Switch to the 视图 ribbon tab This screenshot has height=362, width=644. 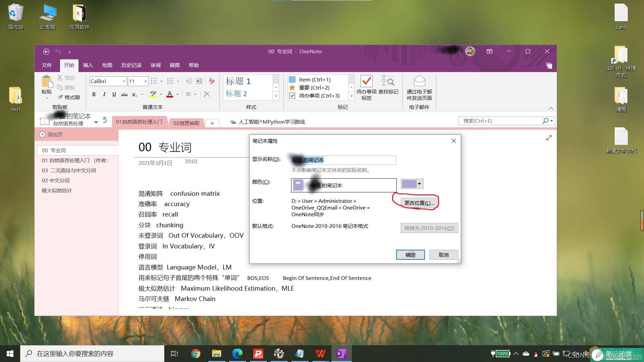pyautogui.click(x=174, y=65)
